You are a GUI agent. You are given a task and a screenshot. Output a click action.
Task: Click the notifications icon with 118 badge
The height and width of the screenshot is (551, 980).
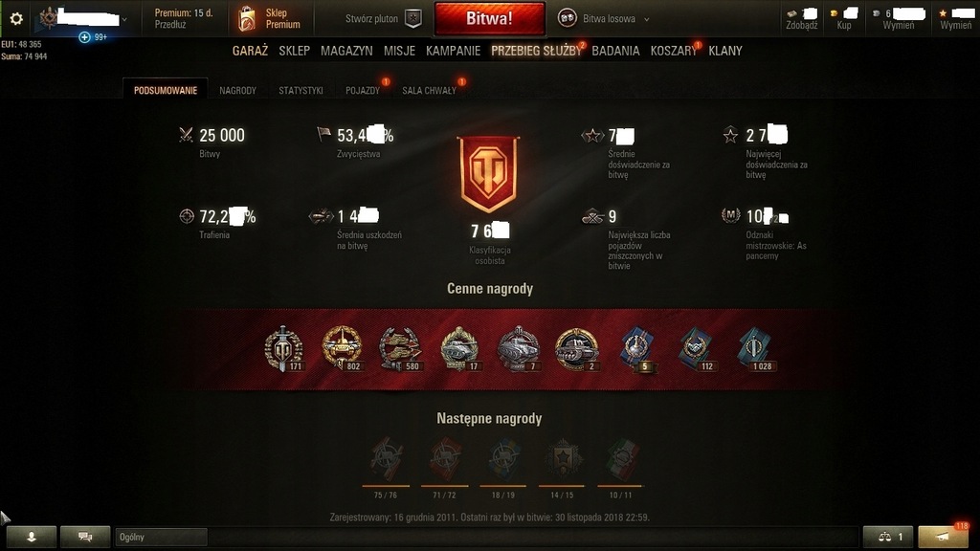[x=943, y=537]
